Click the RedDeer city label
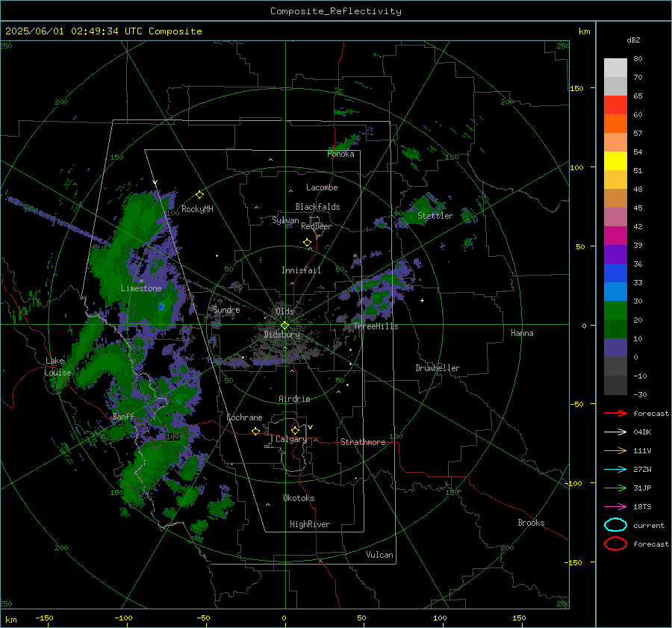Screen dimensions: 672x628 pyautogui.click(x=317, y=226)
